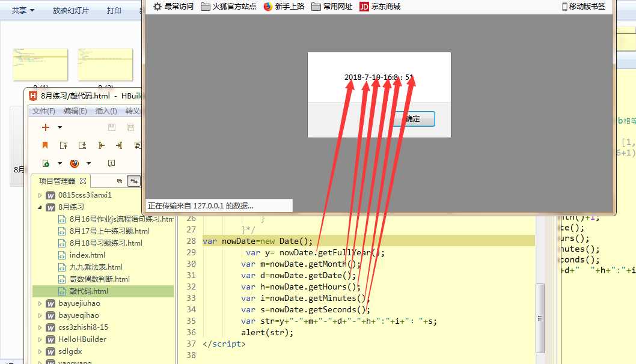Viewport: 636px width, 364px height.
Task: Select the HelloHBuilder project
Action: point(82,339)
